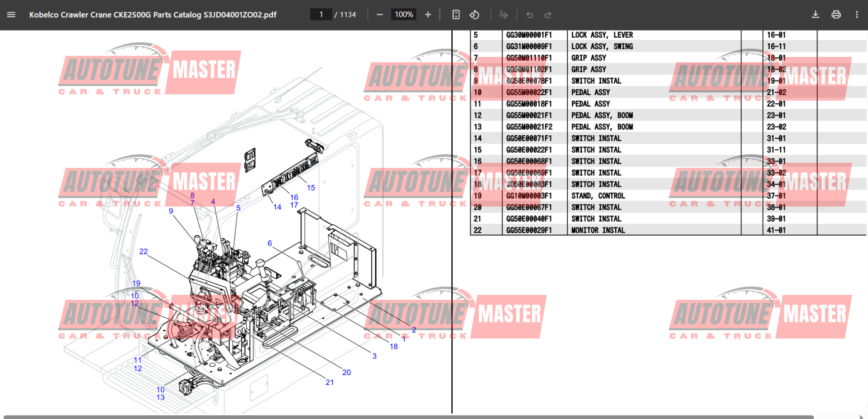The height and width of the screenshot is (419, 868).
Task: Click the 100% zoom level field
Action: click(404, 15)
